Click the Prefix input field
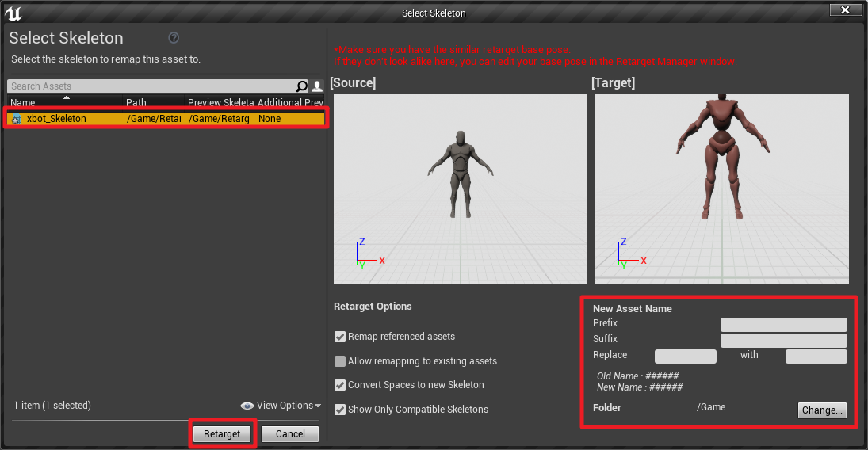Image resolution: width=868 pixels, height=450 pixels. coord(784,324)
